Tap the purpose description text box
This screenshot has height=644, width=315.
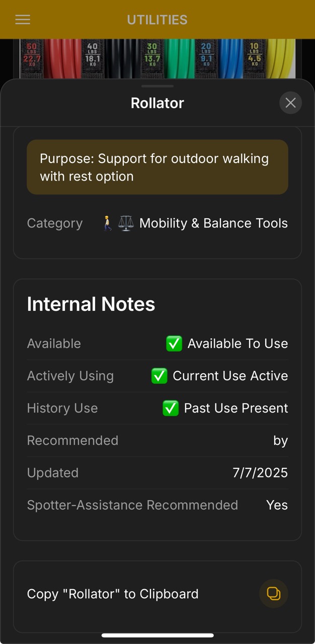point(157,167)
